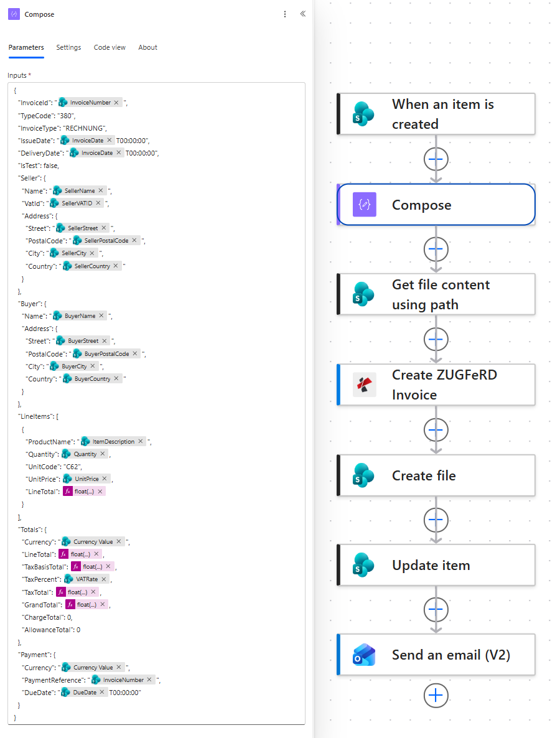Add a step between trigger and Compose
The width and height of the screenshot is (560, 738).
(x=436, y=159)
